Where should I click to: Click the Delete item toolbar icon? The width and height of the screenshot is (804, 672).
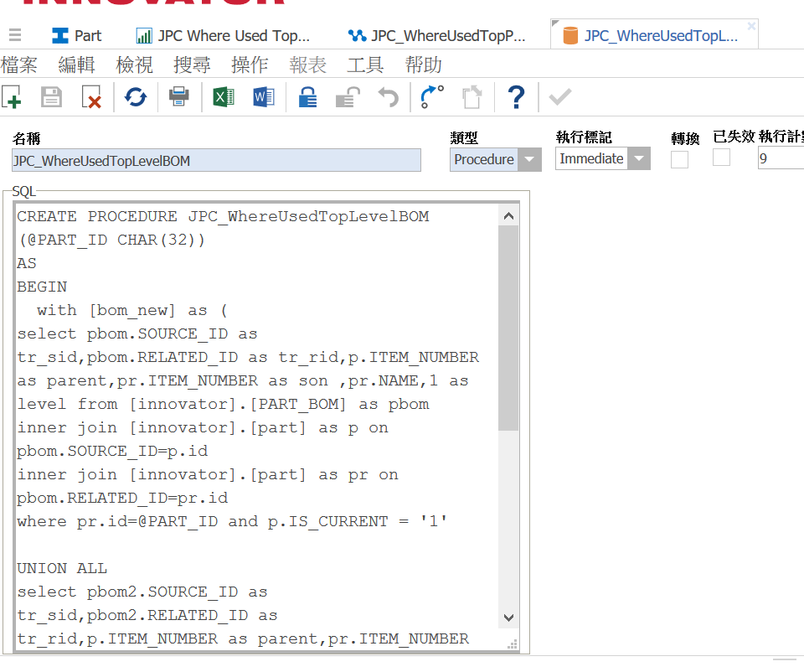(x=91, y=97)
